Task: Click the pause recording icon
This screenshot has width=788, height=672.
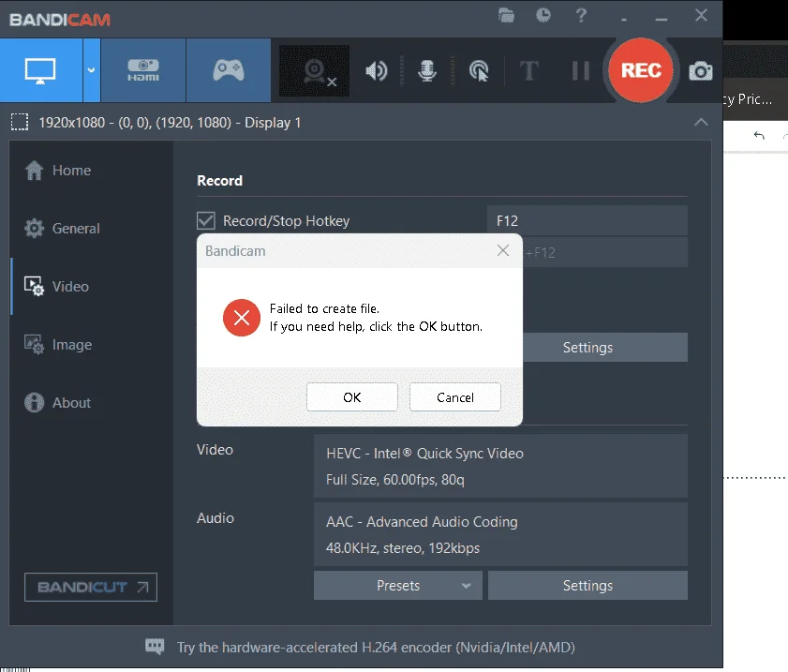Action: pyautogui.click(x=581, y=71)
